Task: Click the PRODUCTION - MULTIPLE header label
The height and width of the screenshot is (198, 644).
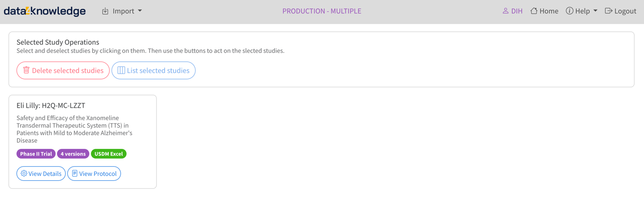Action: pos(322,11)
